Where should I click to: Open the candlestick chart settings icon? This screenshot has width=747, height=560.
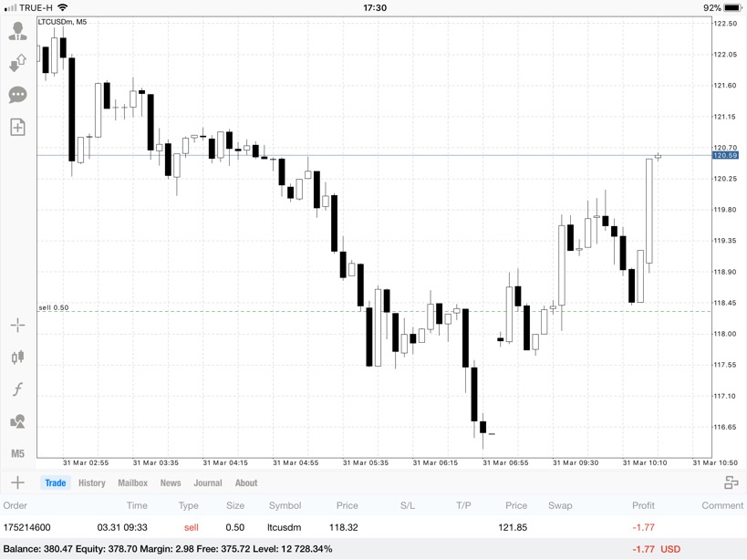[x=17, y=358]
